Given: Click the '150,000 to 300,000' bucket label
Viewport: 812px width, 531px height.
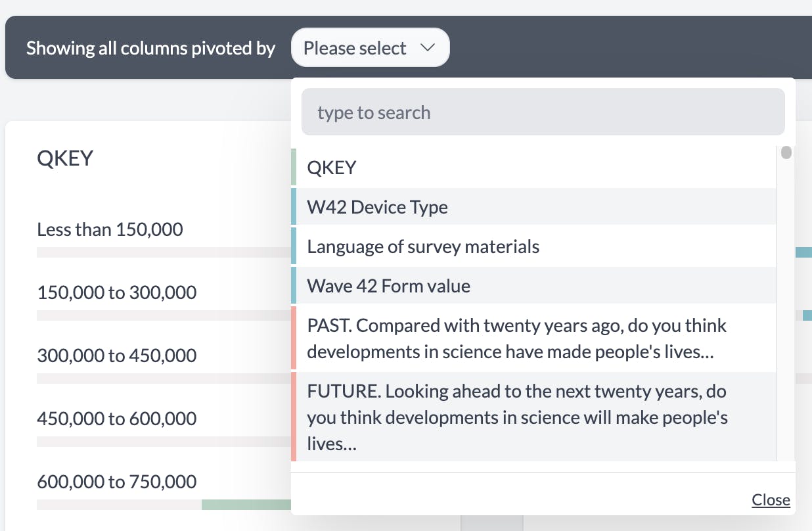Looking at the screenshot, I should (117, 292).
